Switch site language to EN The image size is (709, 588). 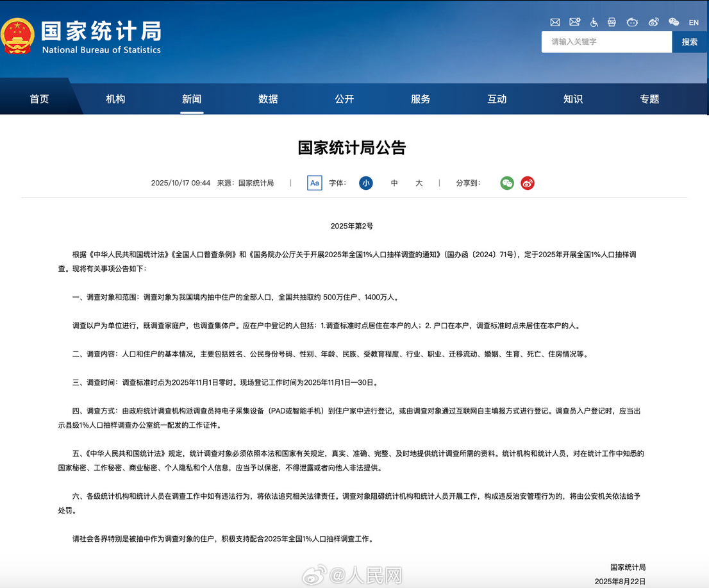click(x=694, y=22)
